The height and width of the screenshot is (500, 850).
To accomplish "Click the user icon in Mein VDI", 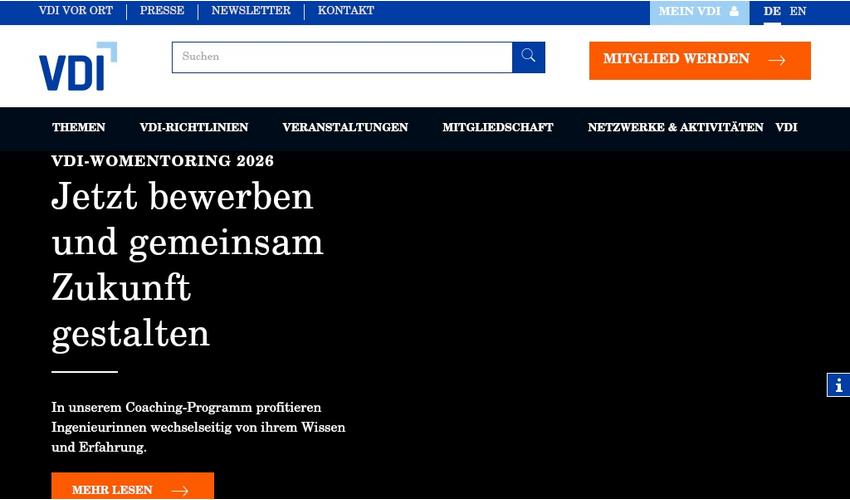I will click(734, 11).
